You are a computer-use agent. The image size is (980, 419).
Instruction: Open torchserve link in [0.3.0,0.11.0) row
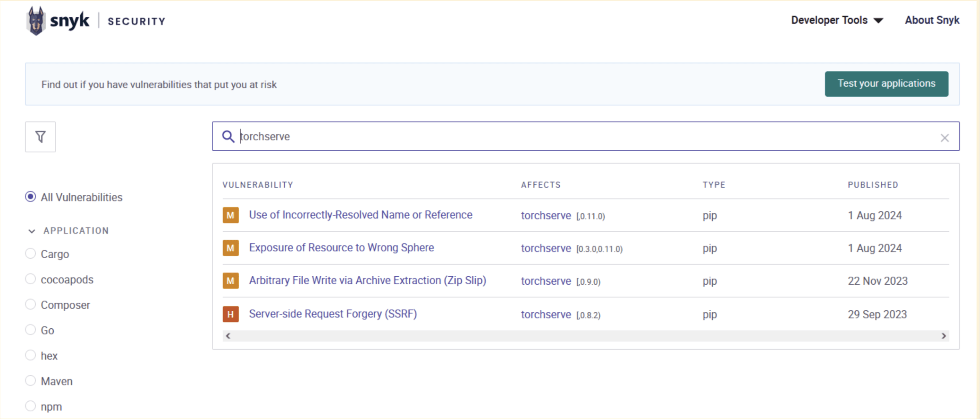coord(546,249)
